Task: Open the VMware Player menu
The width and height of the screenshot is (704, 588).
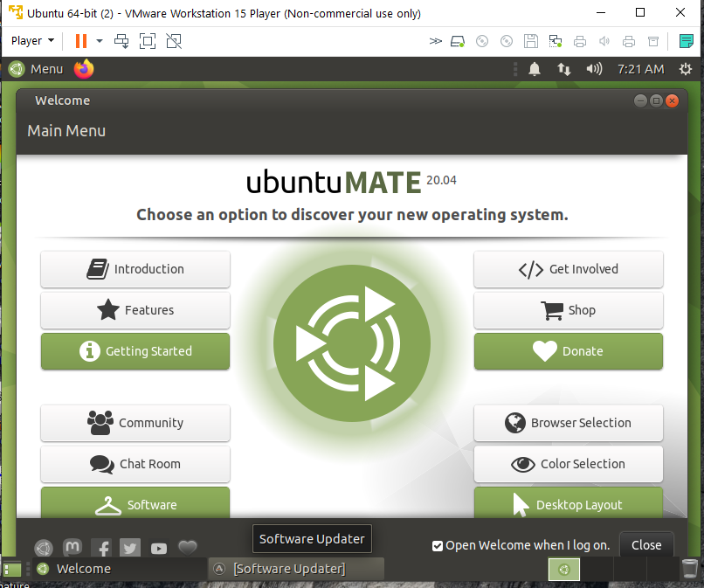Action: [x=32, y=41]
